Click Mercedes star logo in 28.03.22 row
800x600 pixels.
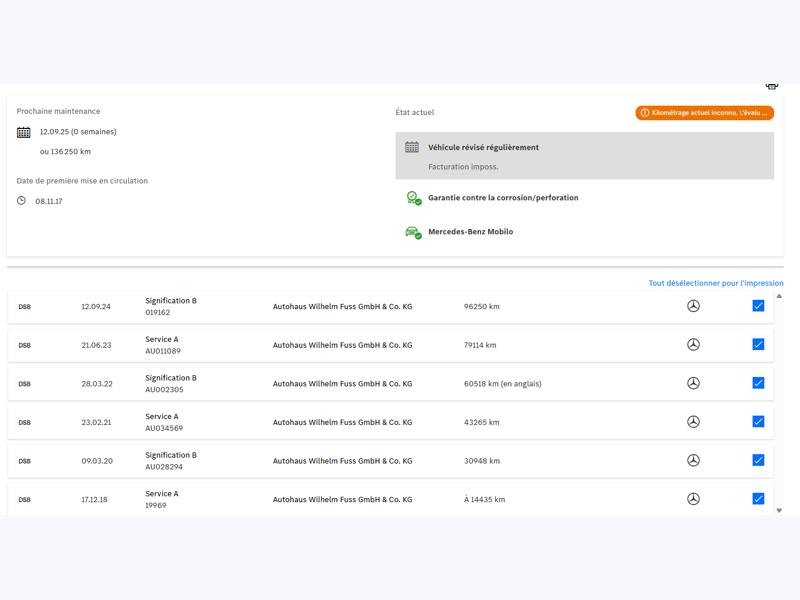coord(693,383)
